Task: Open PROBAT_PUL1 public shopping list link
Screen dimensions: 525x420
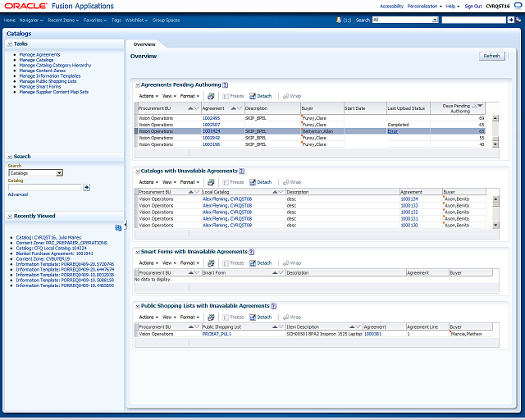Action: 217,334
